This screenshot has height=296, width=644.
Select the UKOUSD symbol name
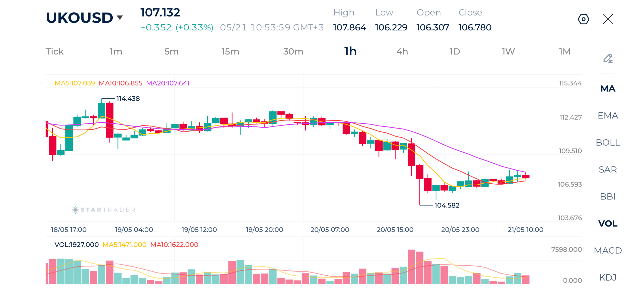[79, 18]
